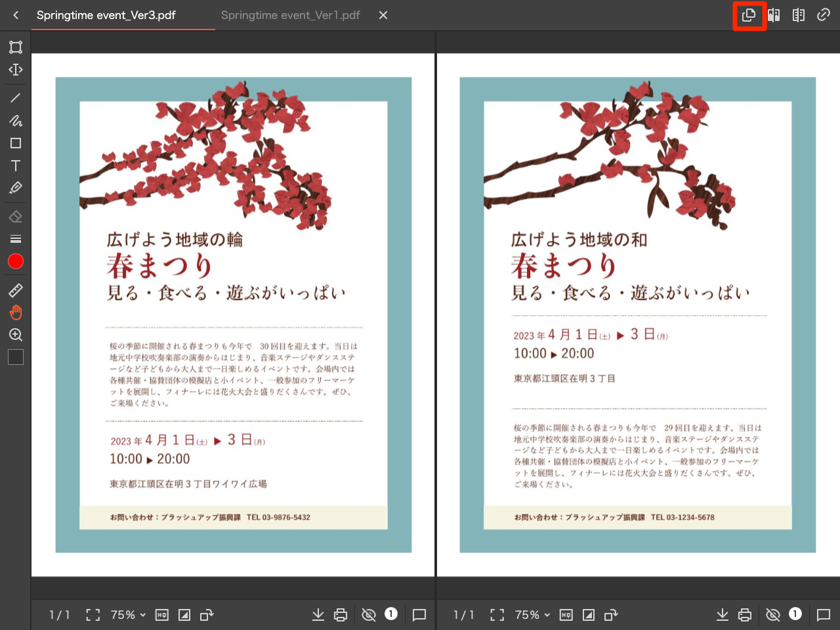Screen dimensions: 840x630
Task: Open the side-by-side image comparison mode
Action: [x=774, y=14]
